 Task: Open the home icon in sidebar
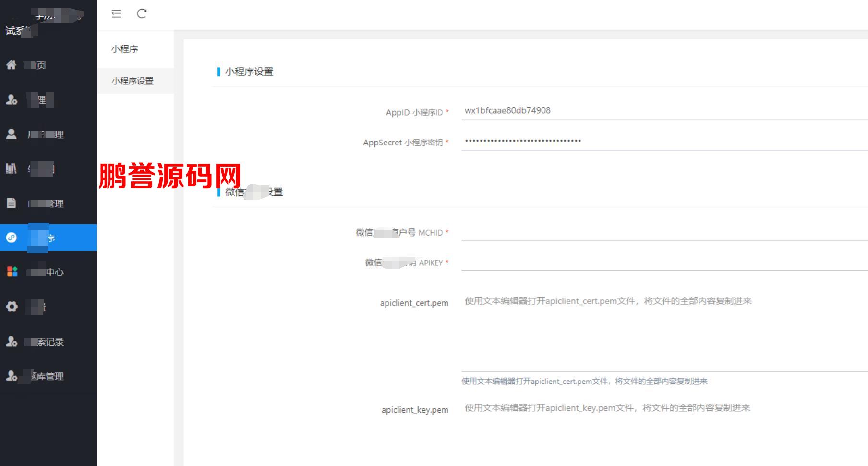click(x=12, y=65)
